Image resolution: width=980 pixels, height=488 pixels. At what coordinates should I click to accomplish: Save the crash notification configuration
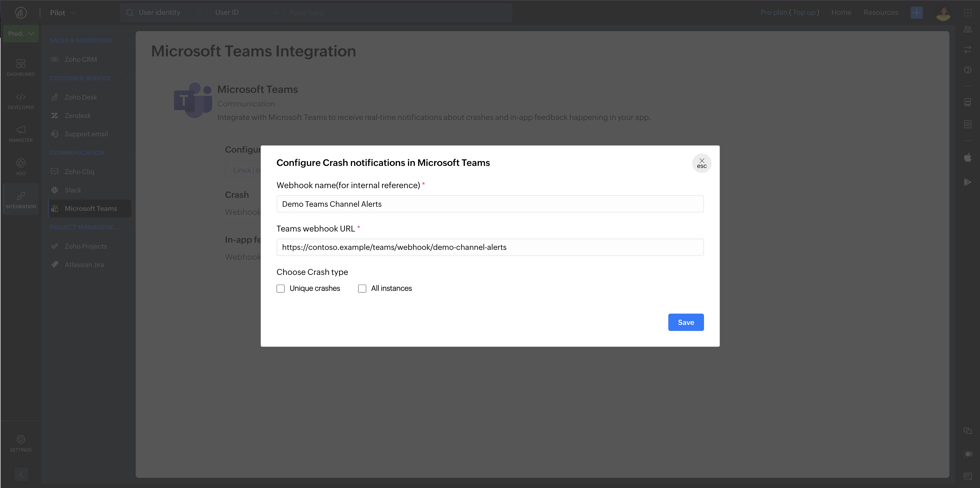tap(686, 322)
